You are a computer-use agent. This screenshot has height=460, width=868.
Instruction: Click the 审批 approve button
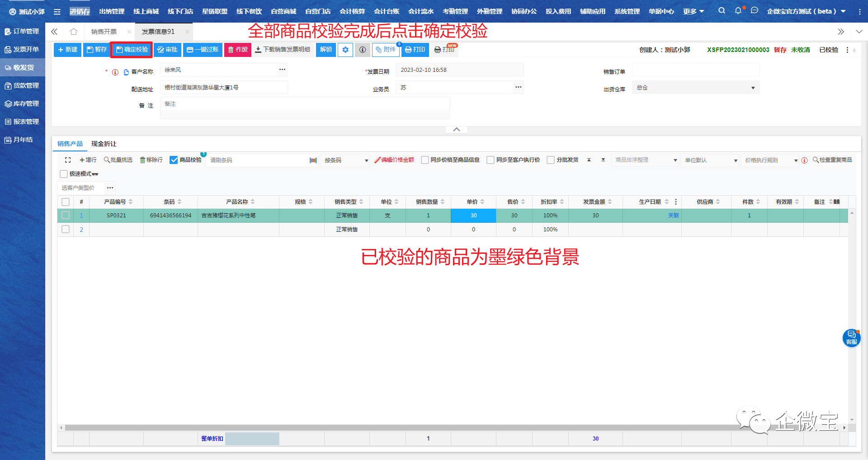click(x=167, y=50)
